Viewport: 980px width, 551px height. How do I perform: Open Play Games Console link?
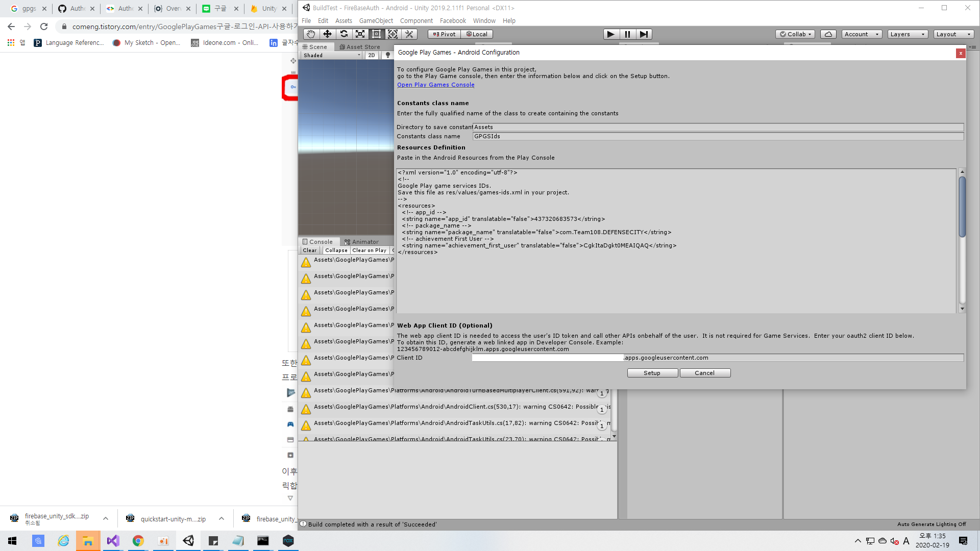[435, 85]
